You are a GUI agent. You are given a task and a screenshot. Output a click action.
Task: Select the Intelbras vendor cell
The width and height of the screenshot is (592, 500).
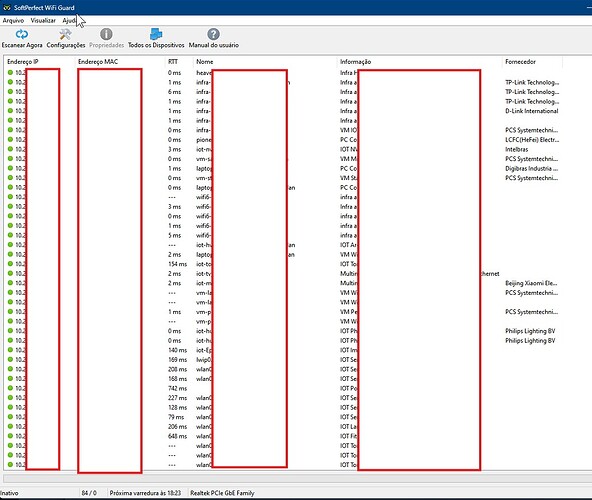click(x=517, y=150)
